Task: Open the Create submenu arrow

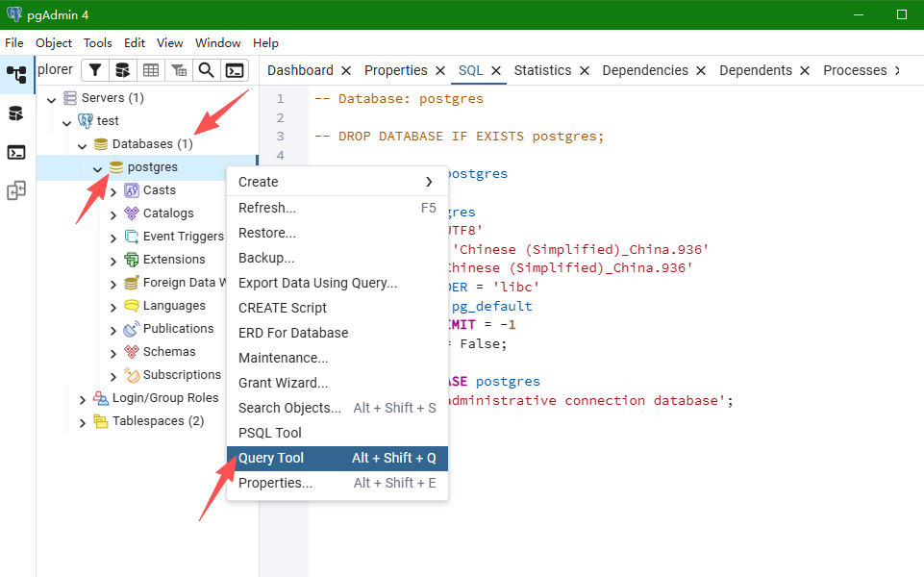Action: pyautogui.click(x=429, y=182)
